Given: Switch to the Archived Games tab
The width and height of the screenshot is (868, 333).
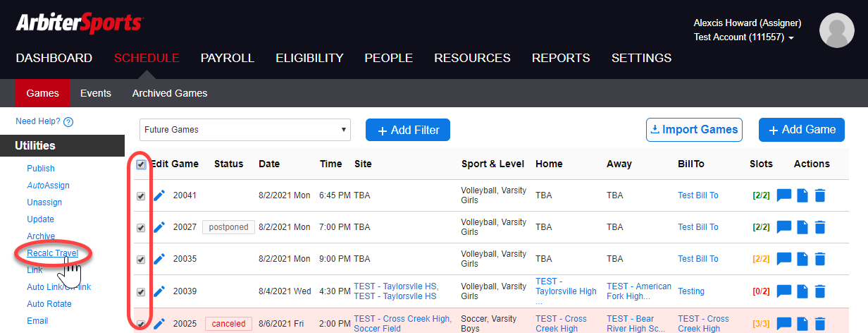Looking at the screenshot, I should 170,93.
